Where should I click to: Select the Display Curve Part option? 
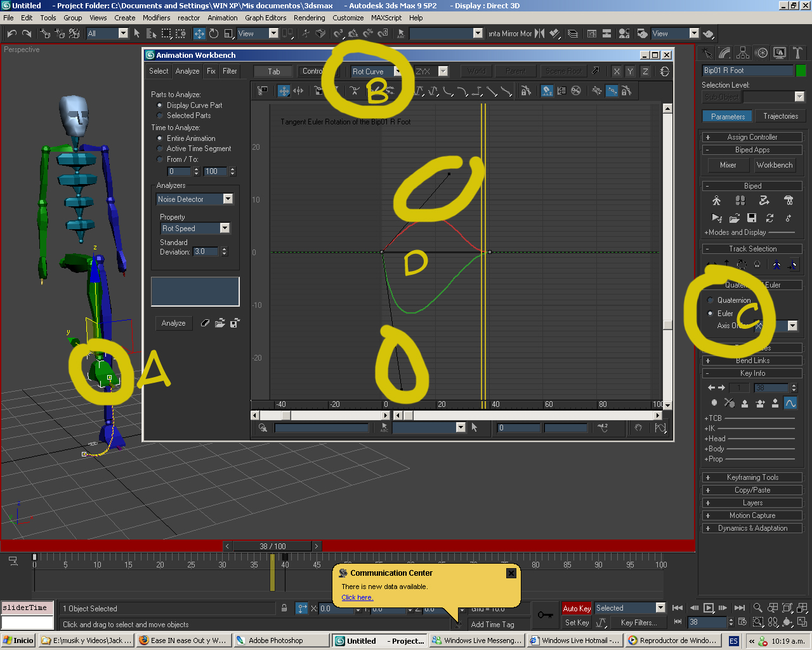coord(159,105)
